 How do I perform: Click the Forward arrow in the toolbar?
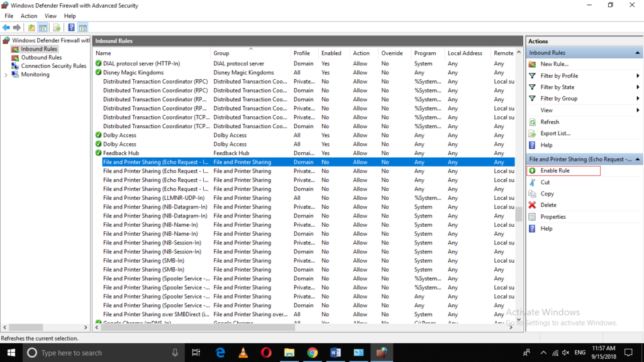click(17, 28)
